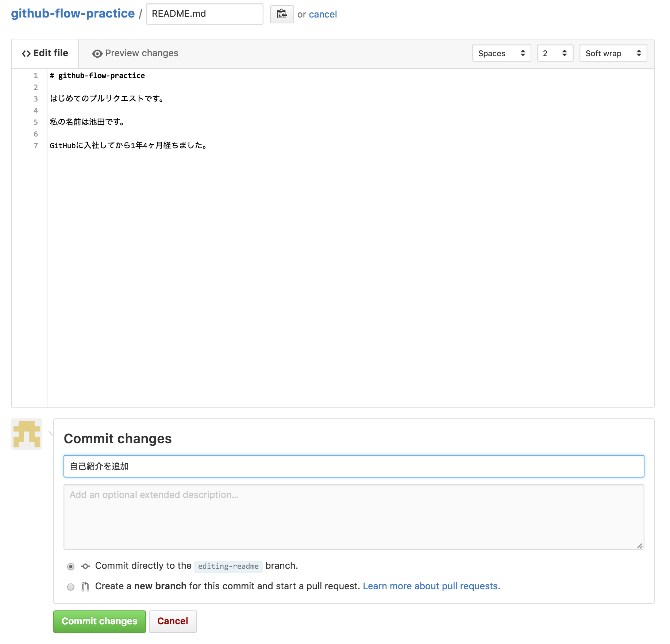
Task: Click line number 7 in the gutter
Action: [36, 146]
